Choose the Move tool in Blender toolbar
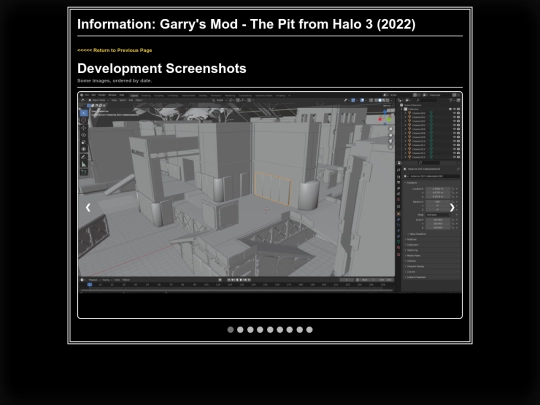This screenshot has width=540, height=405. pos(84,128)
